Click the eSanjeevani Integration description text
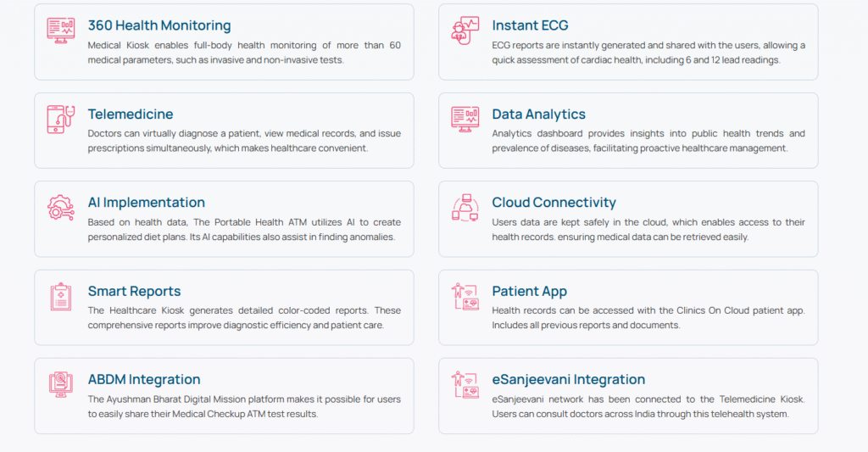 [x=648, y=406]
